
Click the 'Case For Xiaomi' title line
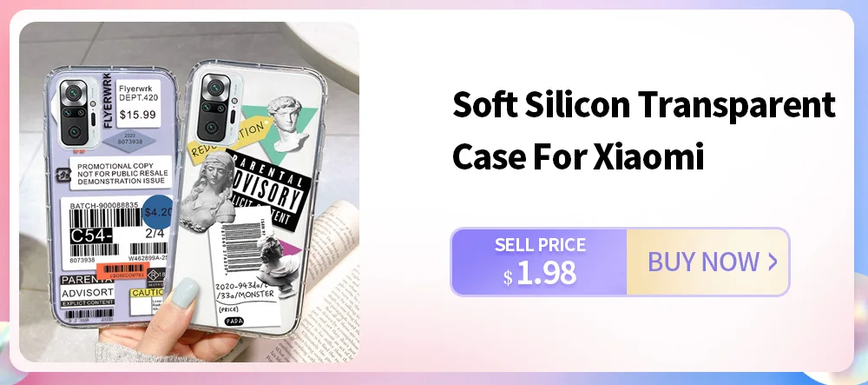click(x=578, y=156)
